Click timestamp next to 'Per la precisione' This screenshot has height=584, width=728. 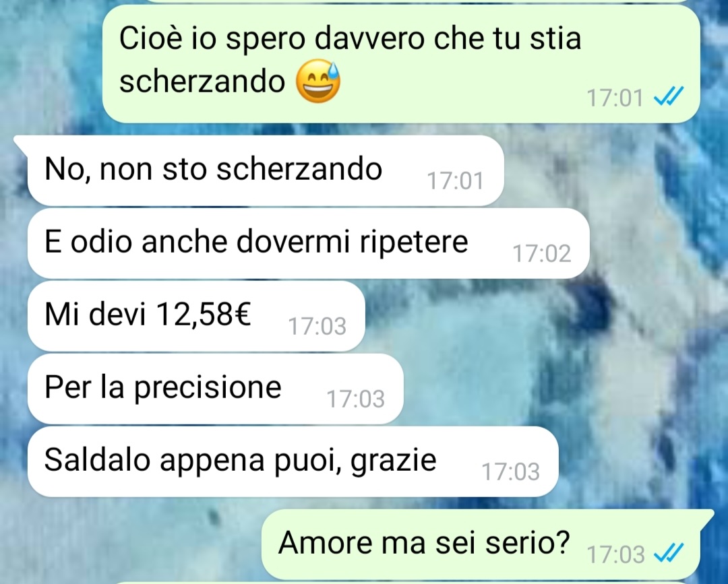356,399
